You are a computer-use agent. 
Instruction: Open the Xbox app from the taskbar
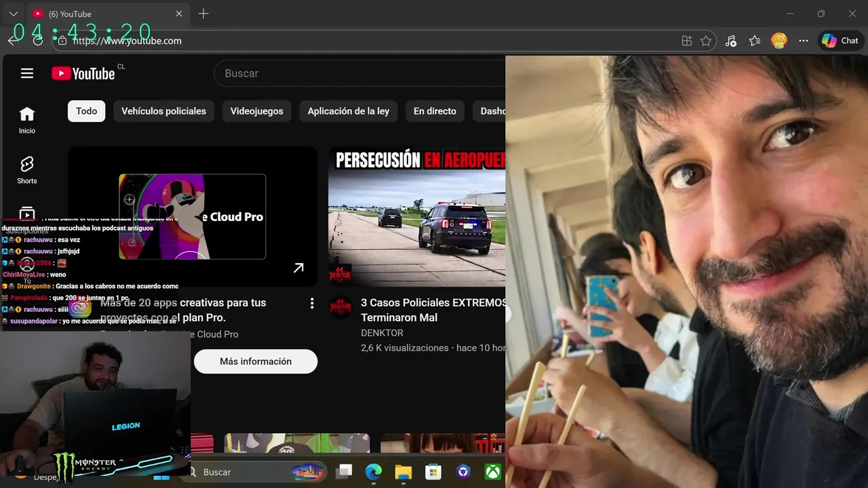493,472
